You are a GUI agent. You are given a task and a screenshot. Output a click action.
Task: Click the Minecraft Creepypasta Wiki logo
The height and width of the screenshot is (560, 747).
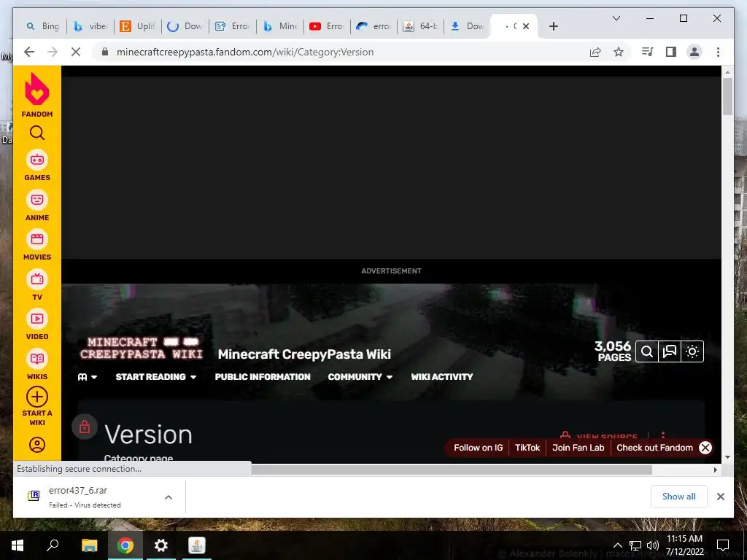(142, 348)
